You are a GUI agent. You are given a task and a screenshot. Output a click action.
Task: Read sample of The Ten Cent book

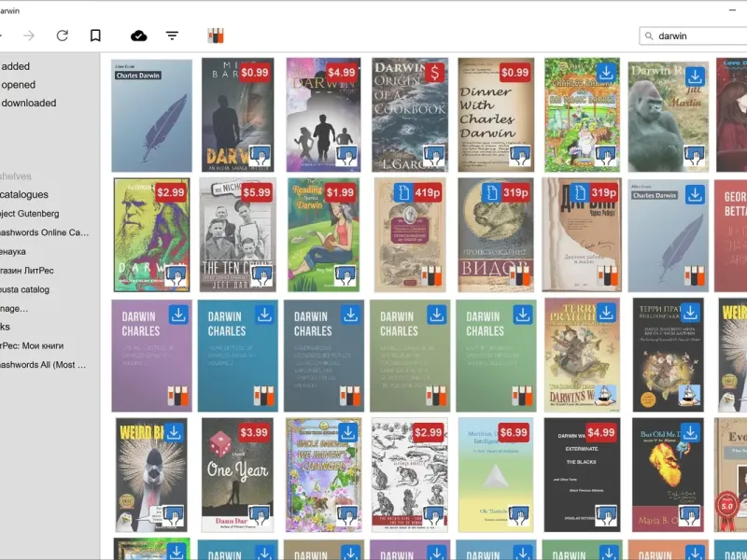(261, 275)
